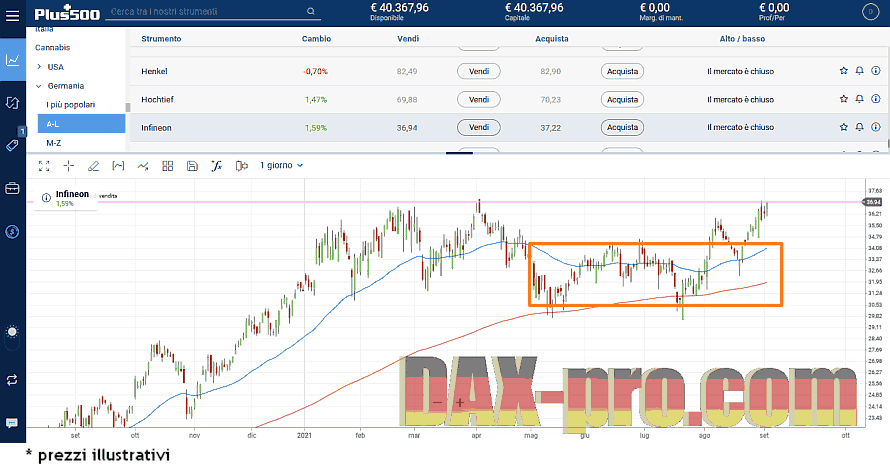The height and width of the screenshot is (465, 890).
Task: Open the account profile icon
Action: point(870,12)
